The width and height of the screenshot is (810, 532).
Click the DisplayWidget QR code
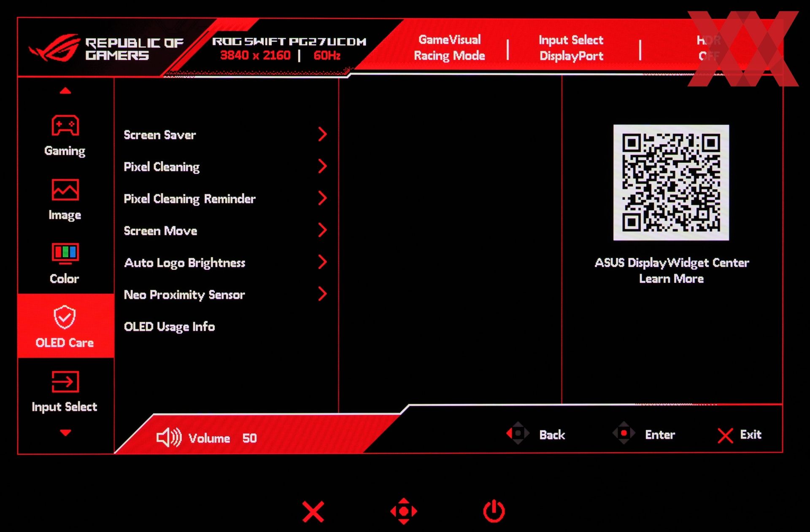(x=671, y=183)
